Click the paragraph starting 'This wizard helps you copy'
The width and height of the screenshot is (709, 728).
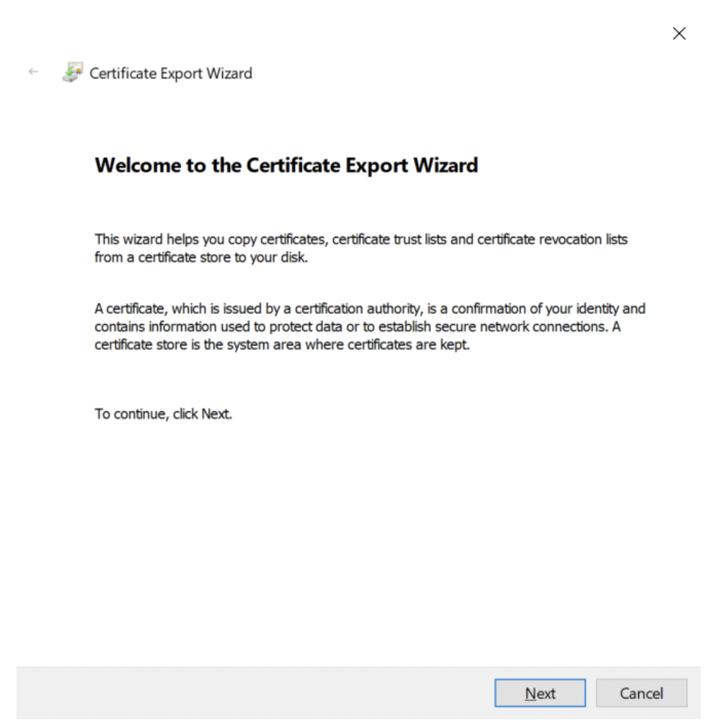pos(361,248)
